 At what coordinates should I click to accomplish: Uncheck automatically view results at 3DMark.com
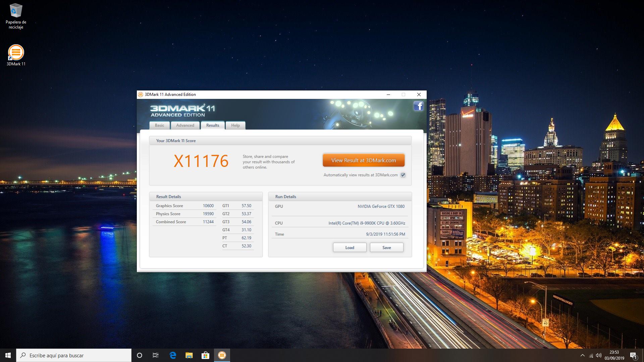pyautogui.click(x=403, y=175)
